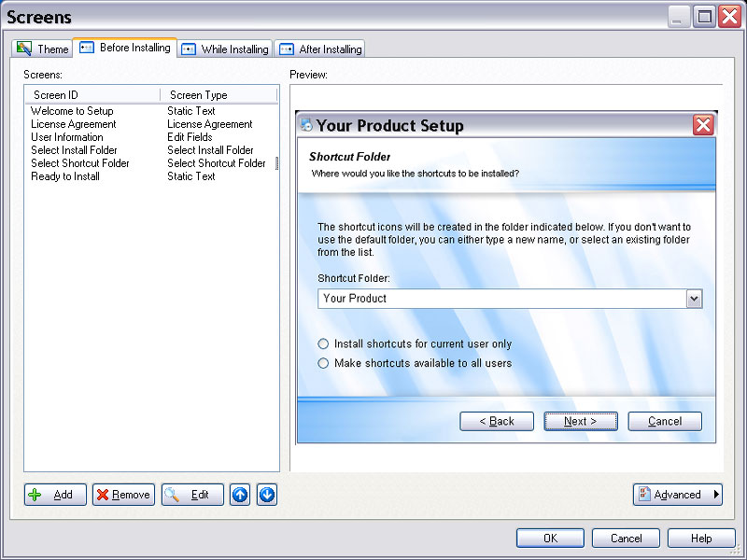
Task: Click the Add screen button
Action: coord(55,495)
